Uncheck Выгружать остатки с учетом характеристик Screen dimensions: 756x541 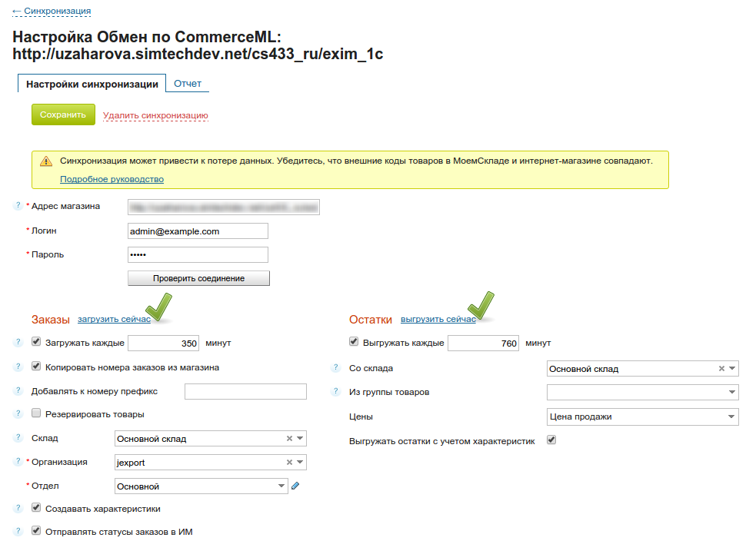click(x=551, y=440)
